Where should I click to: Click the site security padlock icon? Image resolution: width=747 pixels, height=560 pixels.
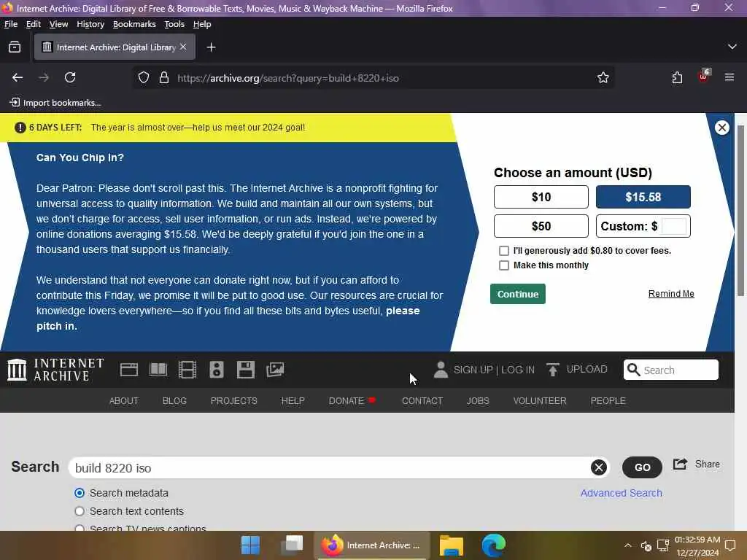pos(164,77)
